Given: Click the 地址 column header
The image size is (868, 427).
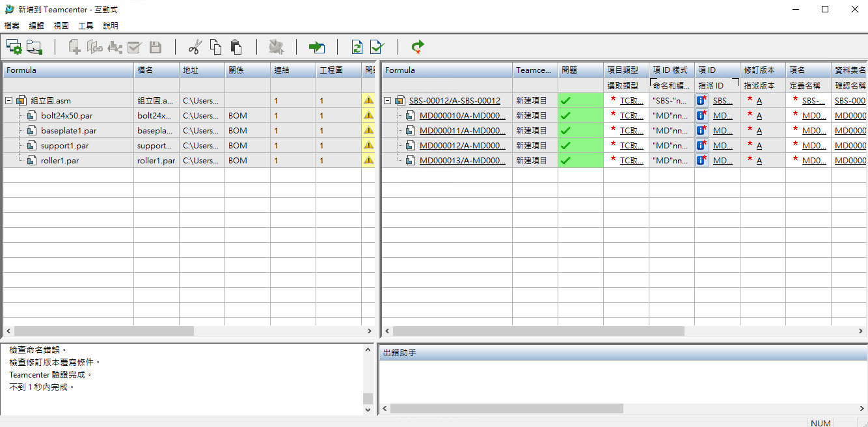Looking at the screenshot, I should point(202,70).
